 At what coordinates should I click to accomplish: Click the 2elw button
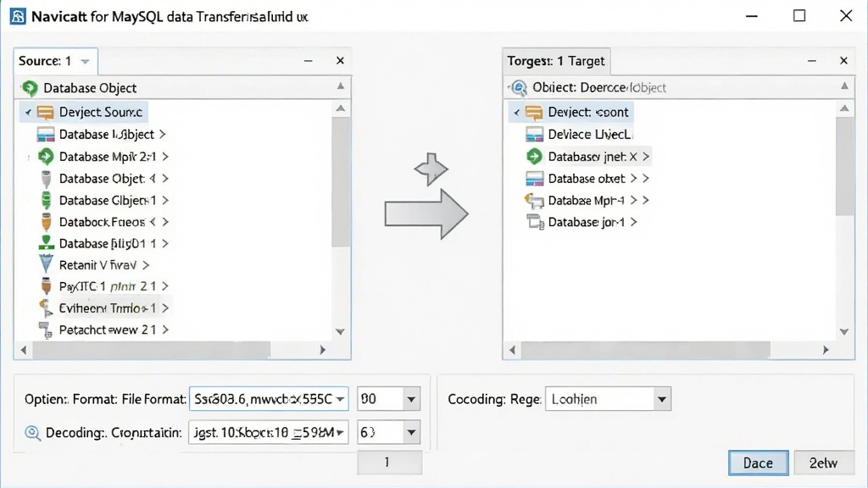[824, 463]
